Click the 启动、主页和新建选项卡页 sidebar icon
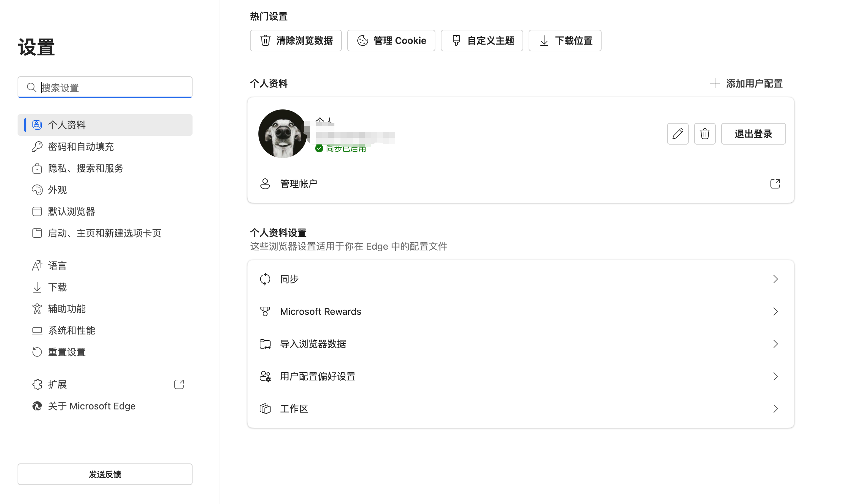Screen dimensions: 862x504 pyautogui.click(x=37, y=233)
